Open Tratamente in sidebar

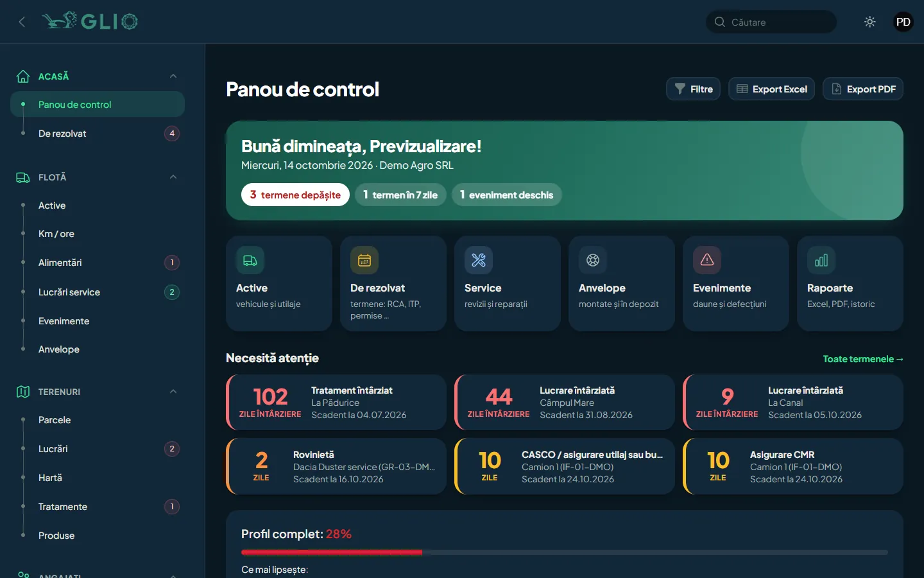(x=98, y=507)
